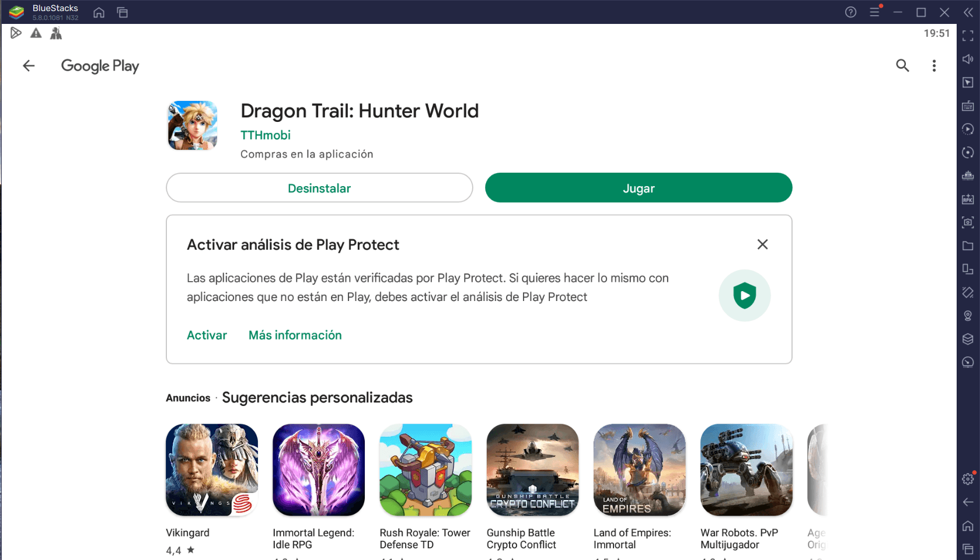
Task: Click the macro play sidebar icon
Action: 968,129
